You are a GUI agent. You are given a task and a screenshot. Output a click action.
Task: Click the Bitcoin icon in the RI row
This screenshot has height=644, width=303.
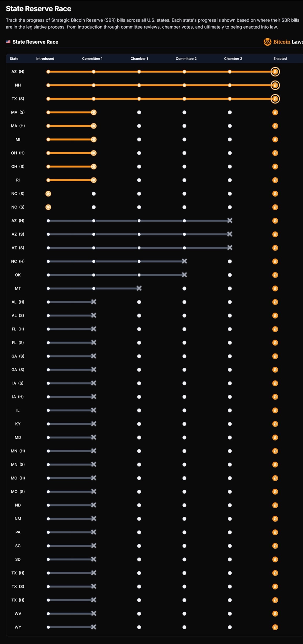275,180
